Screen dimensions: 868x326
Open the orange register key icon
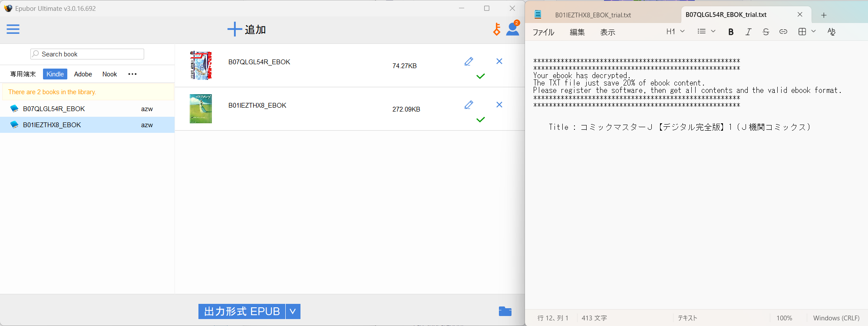click(497, 29)
